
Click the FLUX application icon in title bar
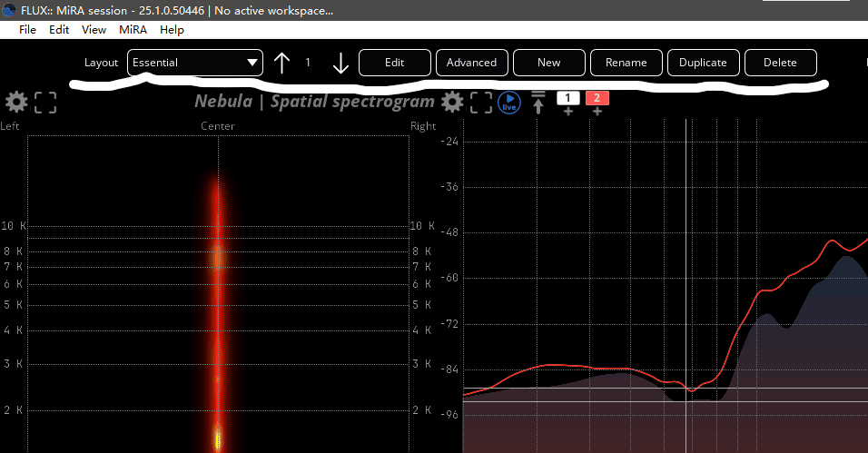pyautogui.click(x=9, y=10)
